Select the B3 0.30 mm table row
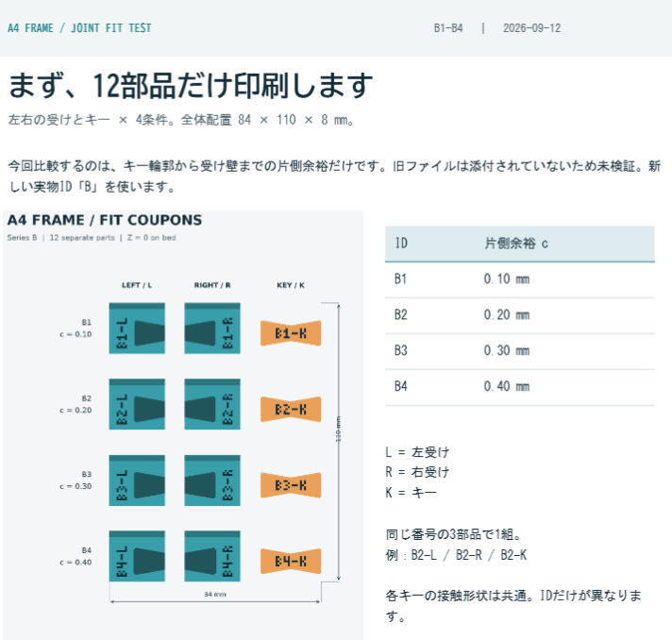This screenshot has width=672, height=640. [520, 351]
